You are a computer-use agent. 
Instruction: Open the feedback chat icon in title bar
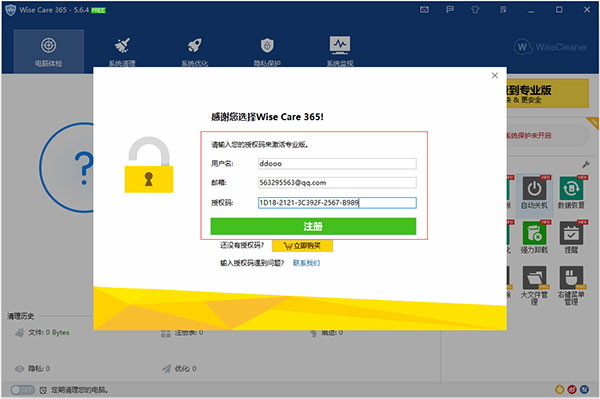click(450, 10)
